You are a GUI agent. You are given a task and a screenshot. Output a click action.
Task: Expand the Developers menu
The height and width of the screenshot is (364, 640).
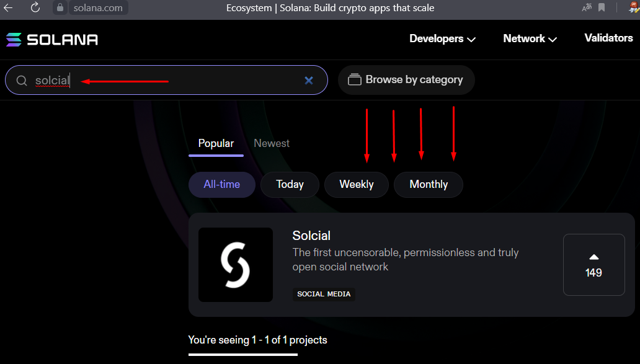442,39
